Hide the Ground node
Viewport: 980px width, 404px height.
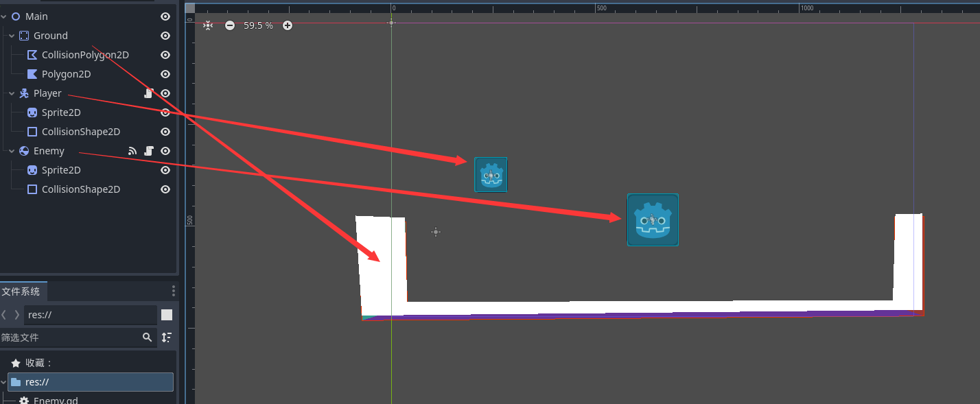tap(165, 36)
